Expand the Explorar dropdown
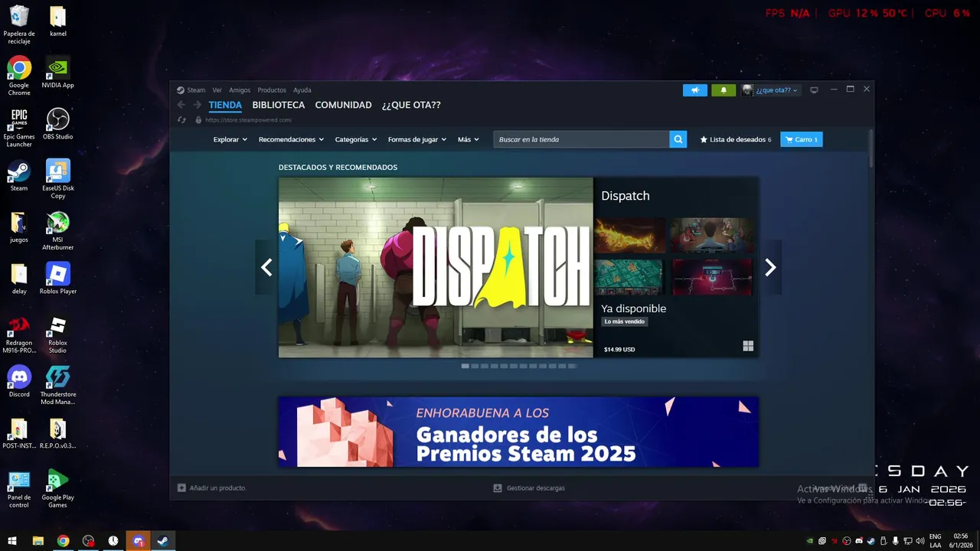980x551 pixels. point(230,139)
